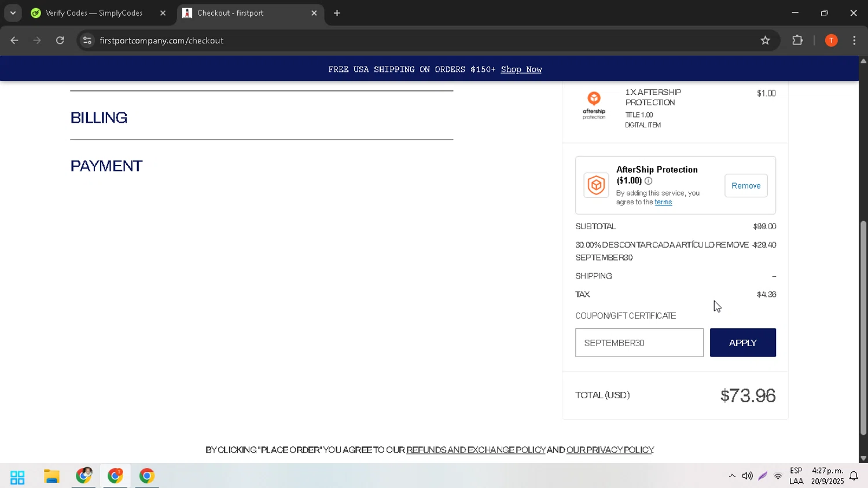868x488 pixels.
Task: Apply the coupon code
Action: tap(742, 343)
